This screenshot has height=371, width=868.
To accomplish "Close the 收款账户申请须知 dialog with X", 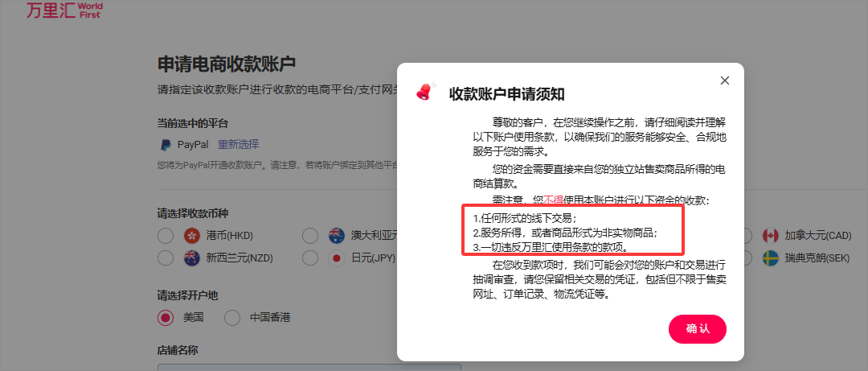I will click(x=725, y=80).
